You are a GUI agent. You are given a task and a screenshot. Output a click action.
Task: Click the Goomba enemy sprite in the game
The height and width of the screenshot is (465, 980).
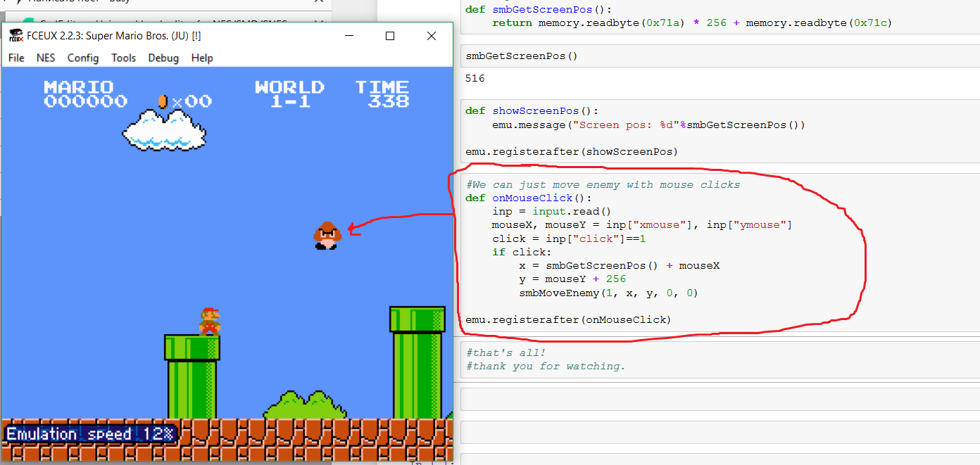point(327,235)
